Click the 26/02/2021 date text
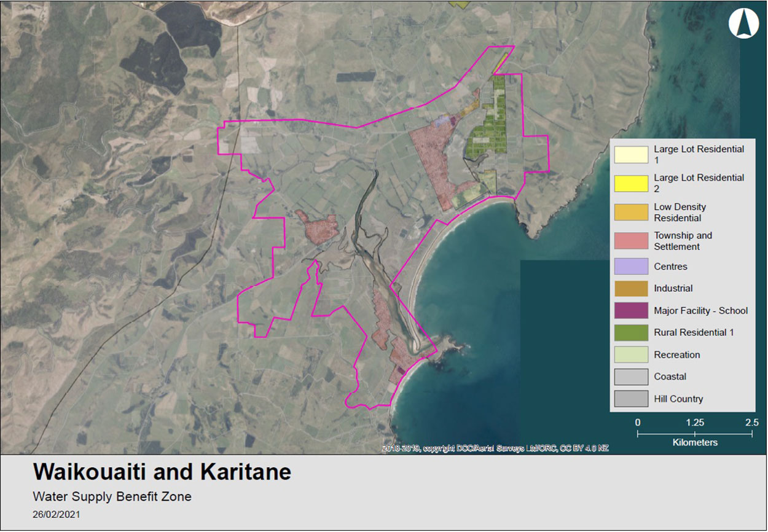 click(57, 515)
